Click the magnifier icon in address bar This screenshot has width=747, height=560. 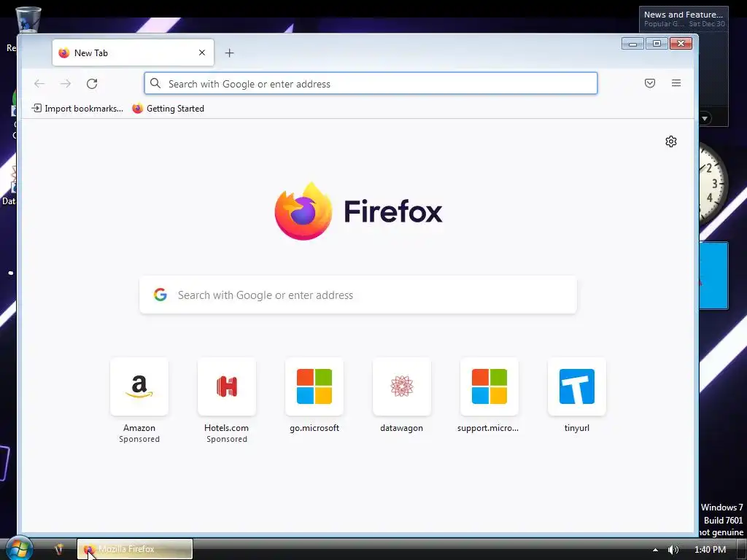155,83
